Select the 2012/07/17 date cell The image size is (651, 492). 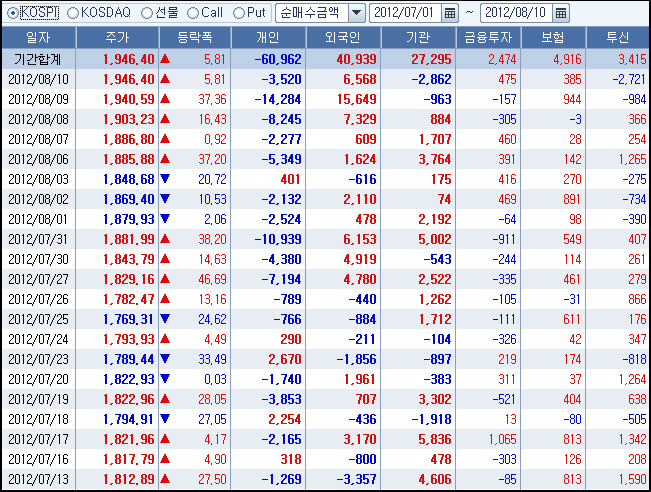[x=38, y=439]
